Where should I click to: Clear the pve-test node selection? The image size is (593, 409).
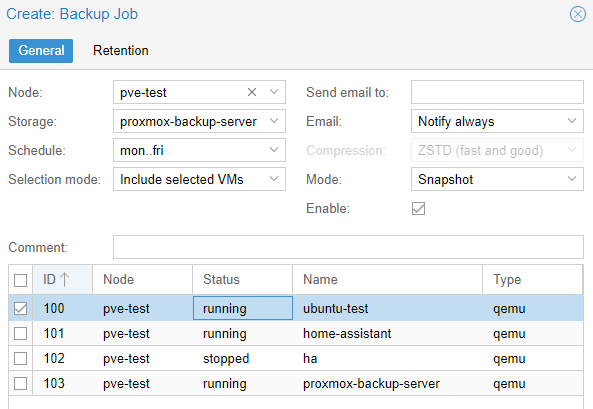click(252, 92)
